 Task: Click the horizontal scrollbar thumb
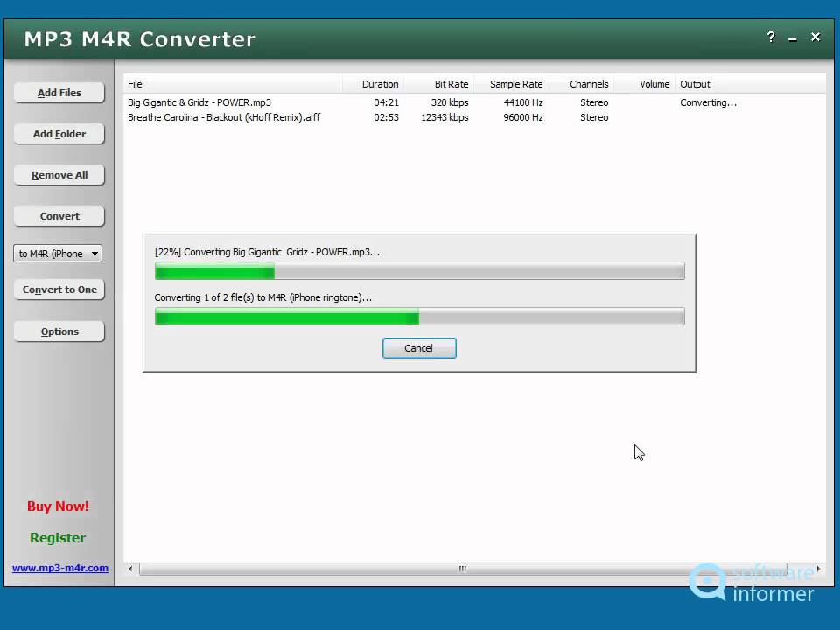tap(463, 569)
